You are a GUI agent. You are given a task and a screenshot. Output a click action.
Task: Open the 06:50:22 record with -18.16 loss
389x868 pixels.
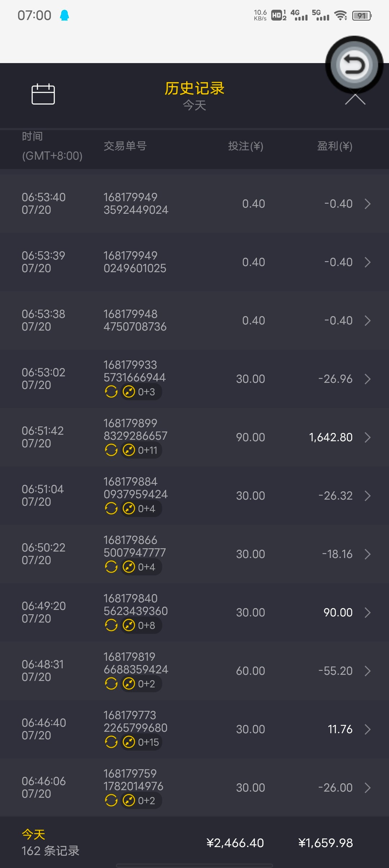[x=194, y=554]
